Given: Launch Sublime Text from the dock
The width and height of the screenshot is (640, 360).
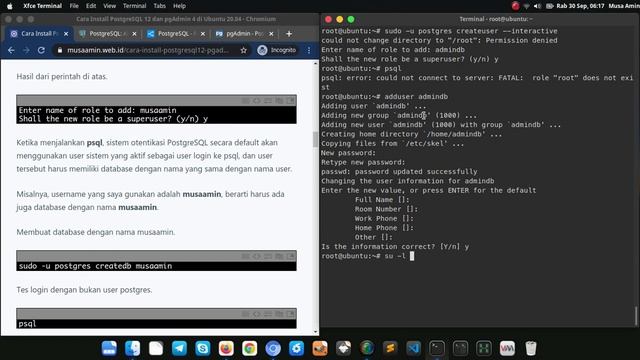Looking at the screenshot, I should pyautogui.click(x=390, y=348).
